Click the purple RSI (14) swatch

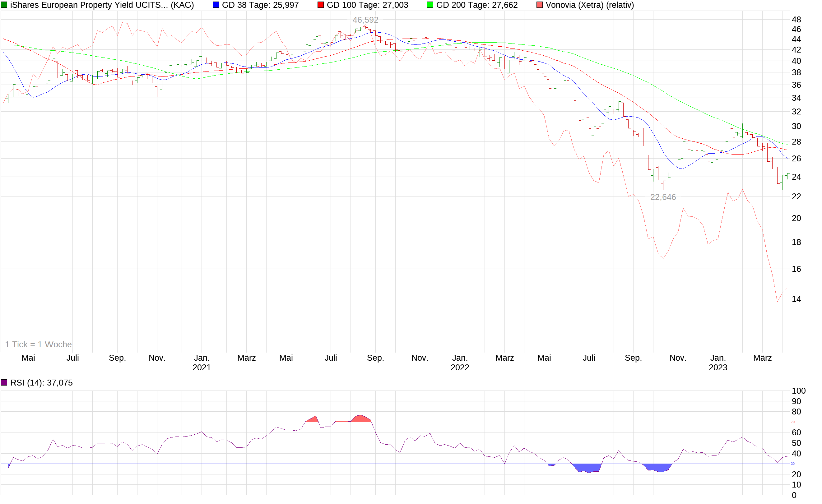pyautogui.click(x=4, y=383)
